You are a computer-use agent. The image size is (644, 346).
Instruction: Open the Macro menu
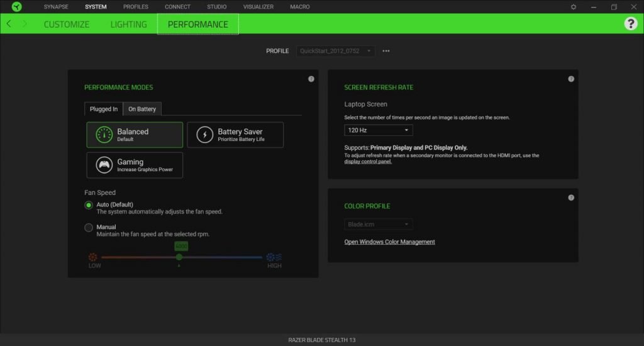(300, 6)
